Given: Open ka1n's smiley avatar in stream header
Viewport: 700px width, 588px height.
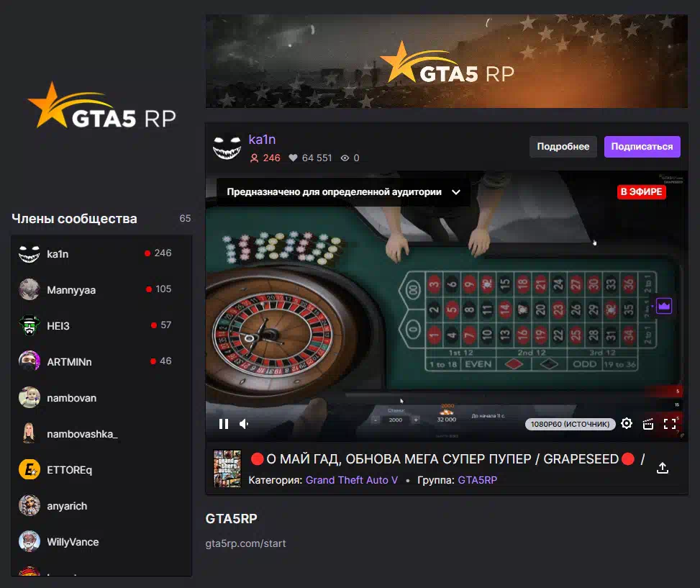Looking at the screenshot, I should coord(227,148).
